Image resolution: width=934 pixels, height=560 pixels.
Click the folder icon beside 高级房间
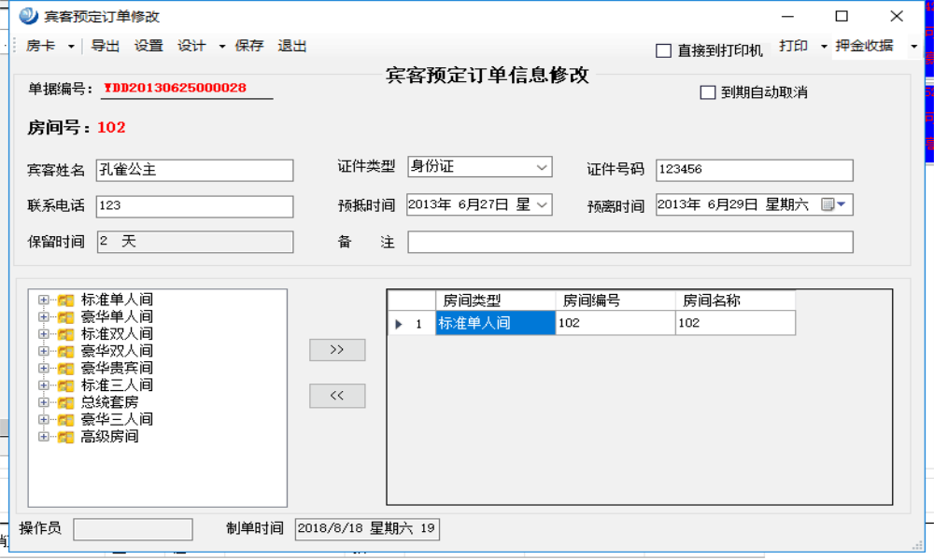65,437
